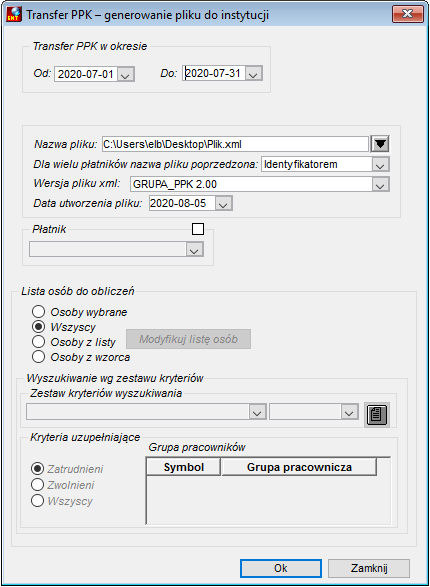Choose Wszyscy in the person list options
This screenshot has height=587, width=430.
coord(39,326)
